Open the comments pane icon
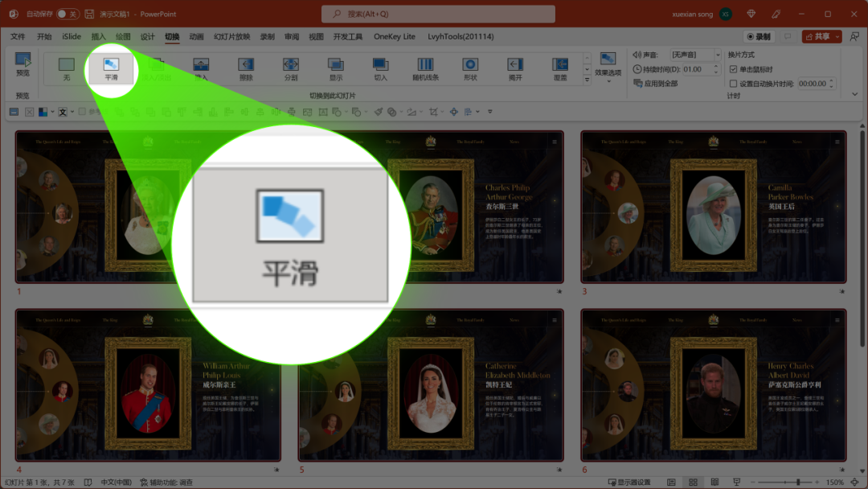The height and width of the screenshot is (489, 868). point(787,36)
